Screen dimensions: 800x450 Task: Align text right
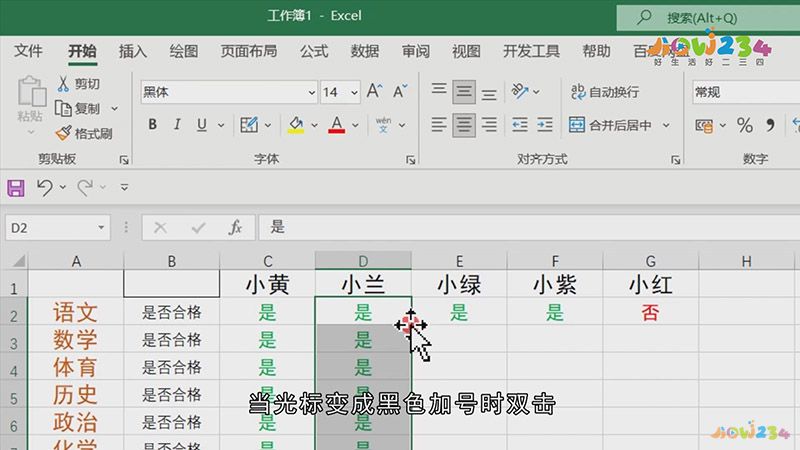tap(489, 124)
